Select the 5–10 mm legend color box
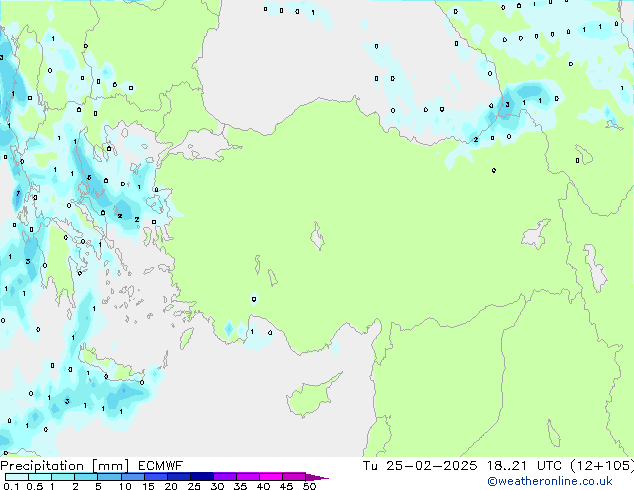The width and height of the screenshot is (634, 490). (109, 477)
